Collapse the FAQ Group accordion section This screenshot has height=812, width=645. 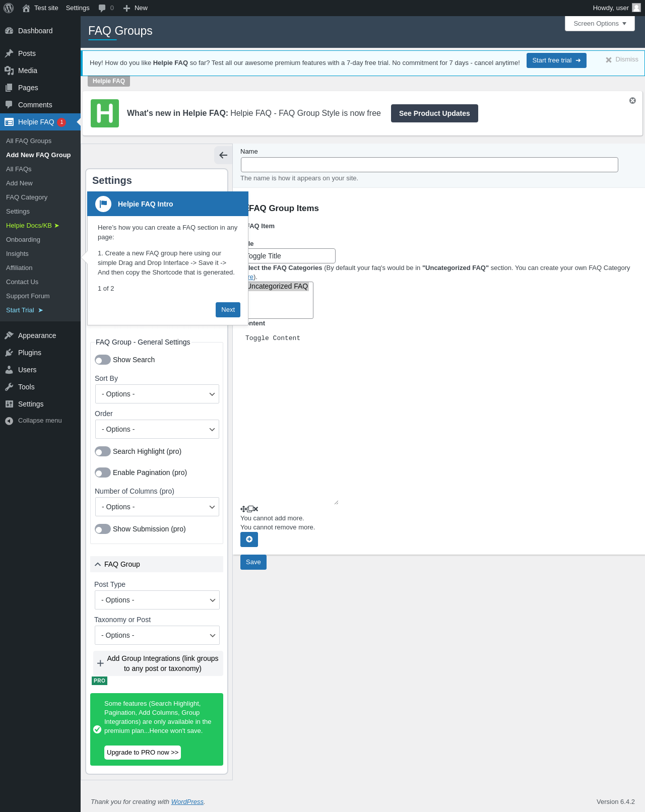[x=157, y=564]
